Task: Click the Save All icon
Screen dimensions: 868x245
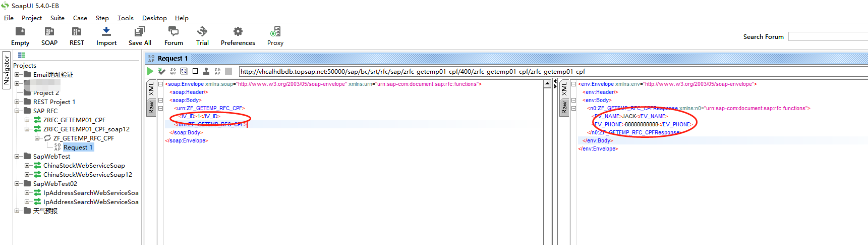Action: [140, 32]
